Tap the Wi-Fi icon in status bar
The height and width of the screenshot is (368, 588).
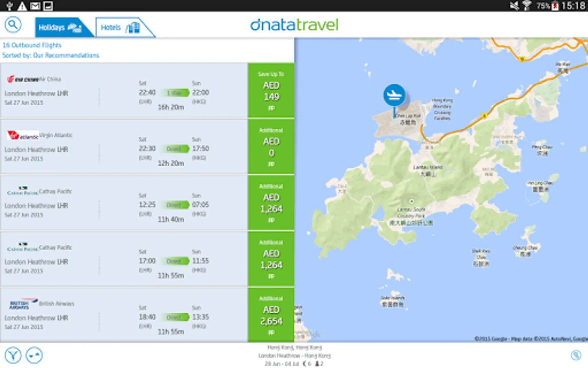pos(527,6)
